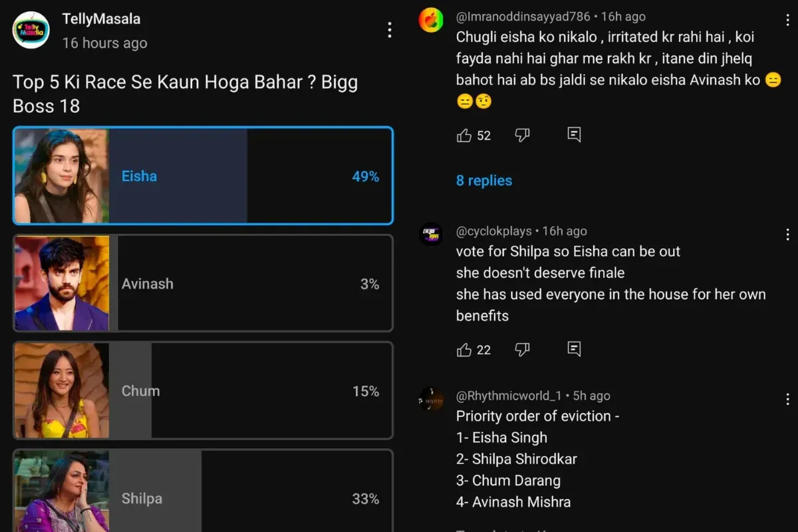Image resolution: width=798 pixels, height=532 pixels.
Task: Open options menu for Rhythmicworld_1 comment
Action: click(787, 399)
